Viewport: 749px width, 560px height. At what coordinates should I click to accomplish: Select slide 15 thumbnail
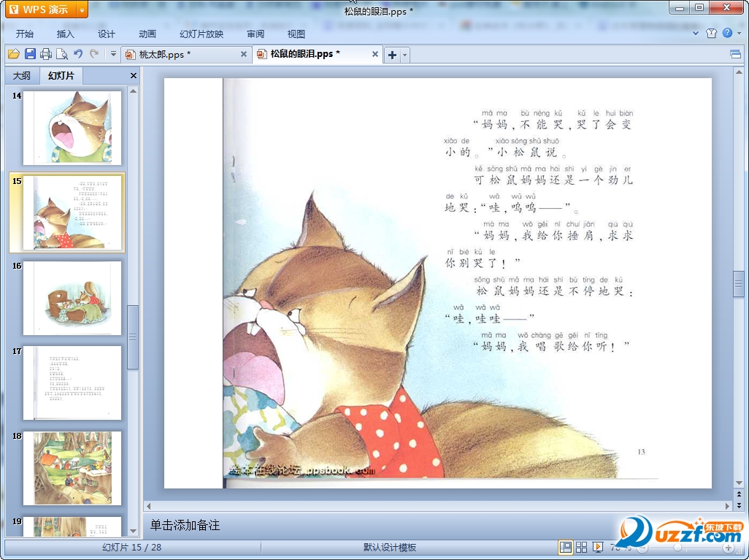[x=72, y=212]
